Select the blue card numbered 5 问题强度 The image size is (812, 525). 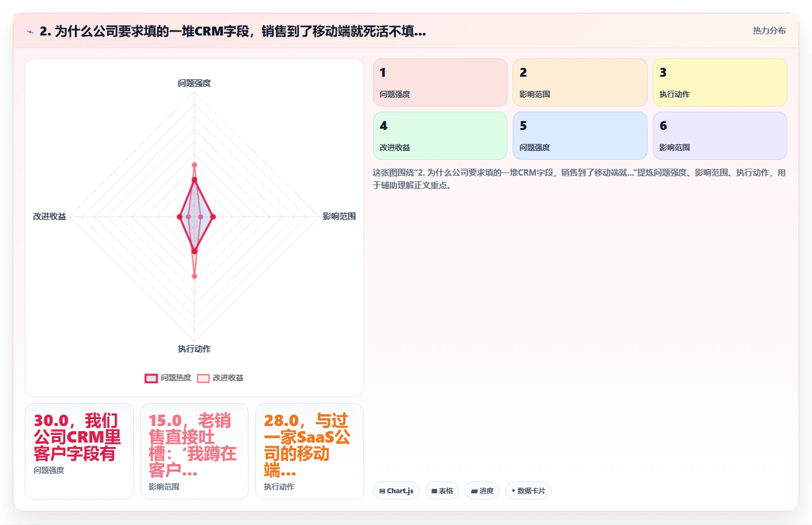click(x=580, y=136)
